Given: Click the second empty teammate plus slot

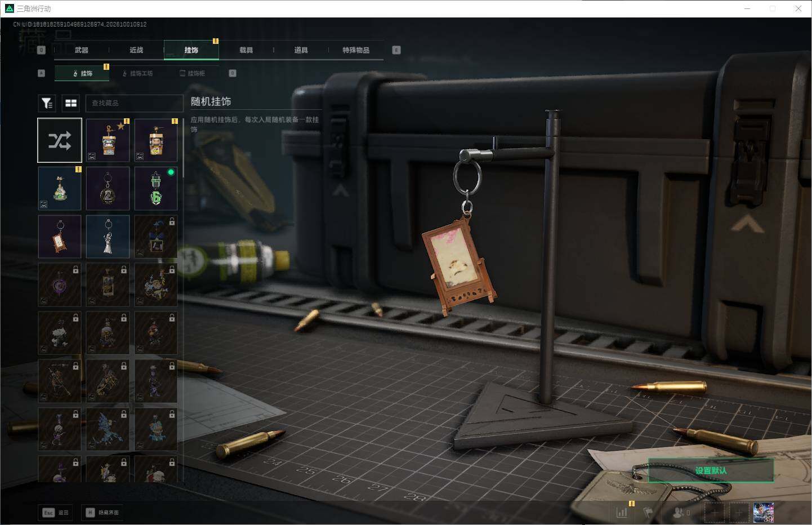Looking at the screenshot, I should [739, 513].
